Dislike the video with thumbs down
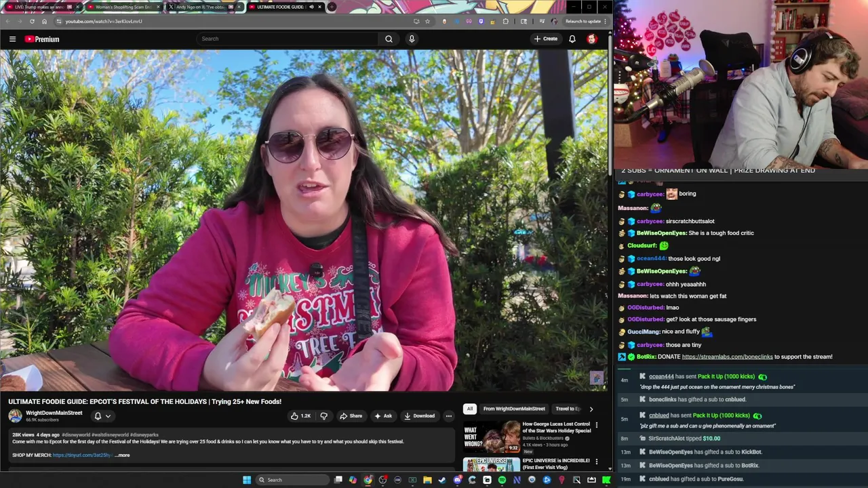 click(x=323, y=416)
